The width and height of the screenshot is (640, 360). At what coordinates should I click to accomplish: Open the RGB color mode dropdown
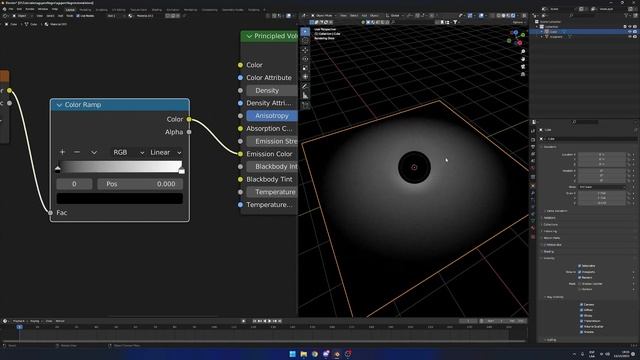[128, 152]
